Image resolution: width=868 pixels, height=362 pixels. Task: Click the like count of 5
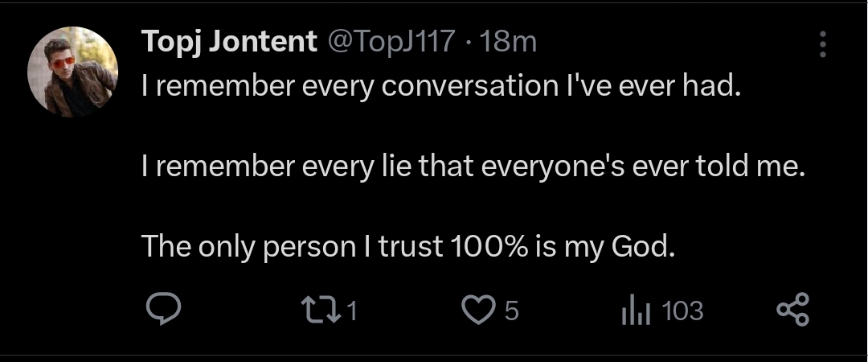tap(511, 311)
